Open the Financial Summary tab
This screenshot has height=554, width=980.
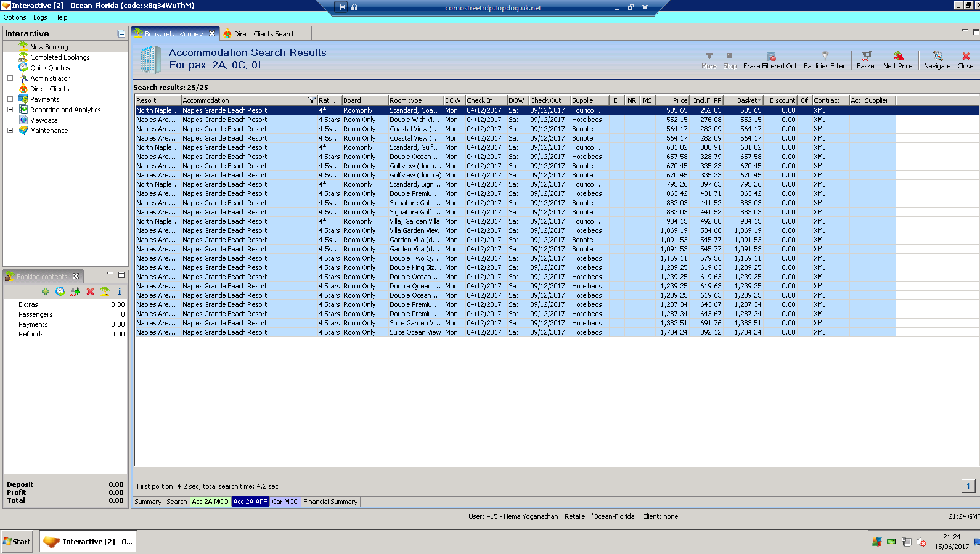coord(330,502)
